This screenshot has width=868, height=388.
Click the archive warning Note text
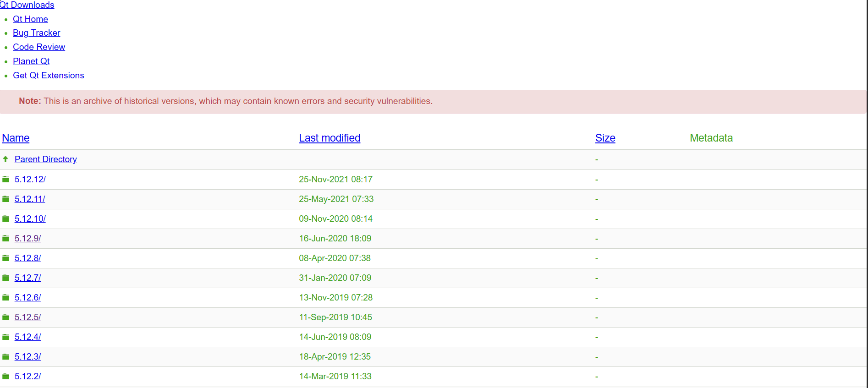coord(225,101)
